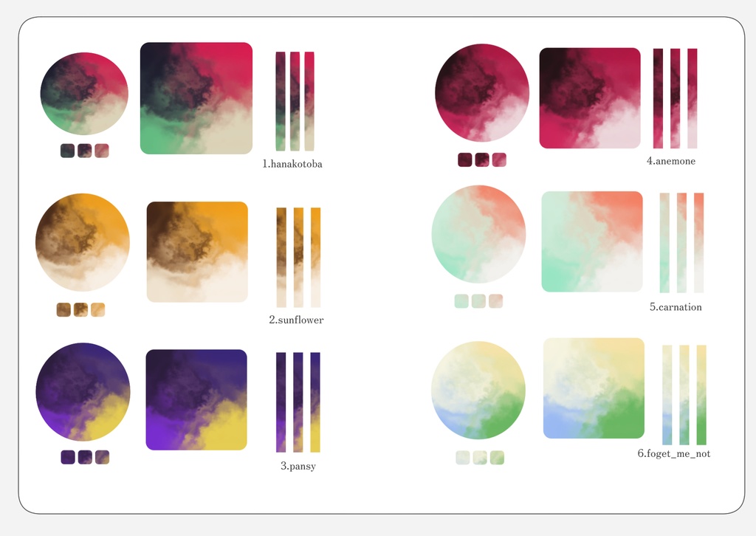Image resolution: width=756 pixels, height=536 pixels.
Task: Click the first blue-ended strip of foget_me_not
Action: 667,395
